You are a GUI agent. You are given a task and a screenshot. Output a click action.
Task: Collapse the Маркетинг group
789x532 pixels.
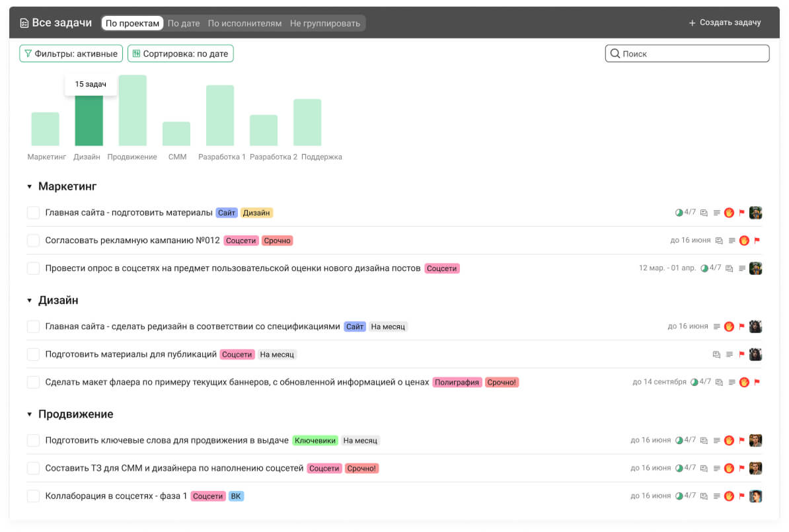(x=29, y=187)
